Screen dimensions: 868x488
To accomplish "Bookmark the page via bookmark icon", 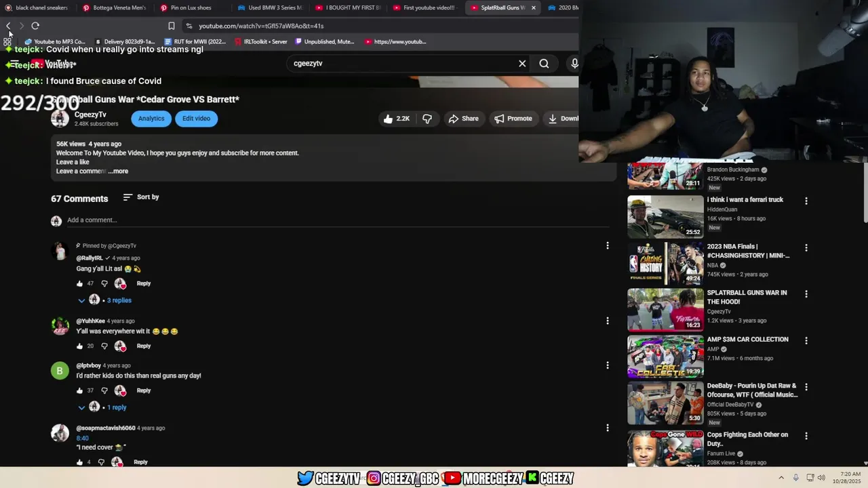I will (x=172, y=26).
